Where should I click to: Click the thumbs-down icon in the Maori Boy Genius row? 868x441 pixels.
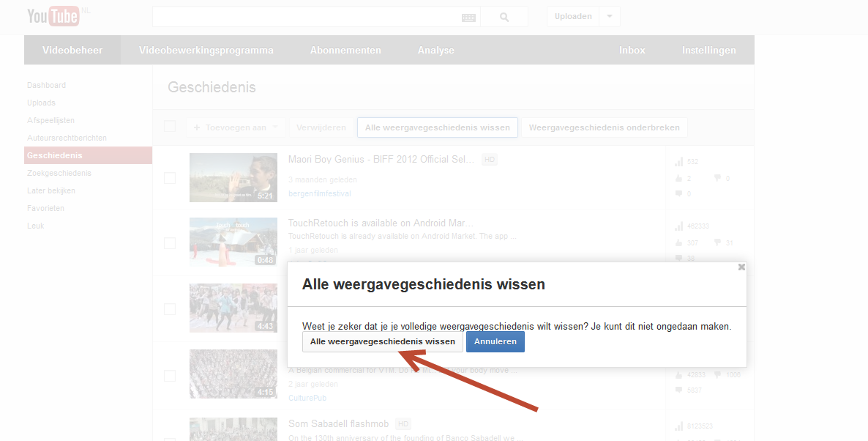pos(717,179)
